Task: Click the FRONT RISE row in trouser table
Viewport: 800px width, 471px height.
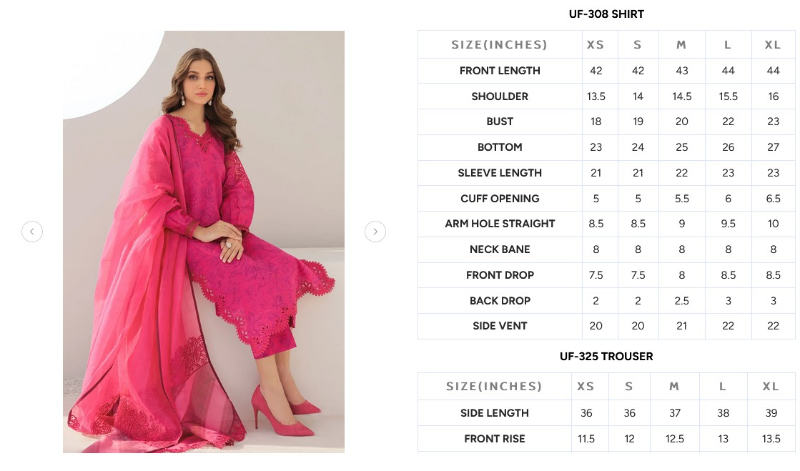Action: coord(606,439)
